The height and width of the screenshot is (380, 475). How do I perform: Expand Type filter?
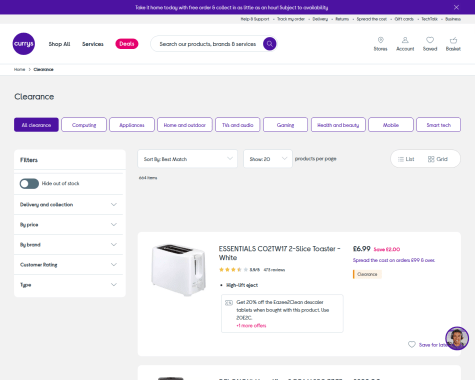click(68, 285)
